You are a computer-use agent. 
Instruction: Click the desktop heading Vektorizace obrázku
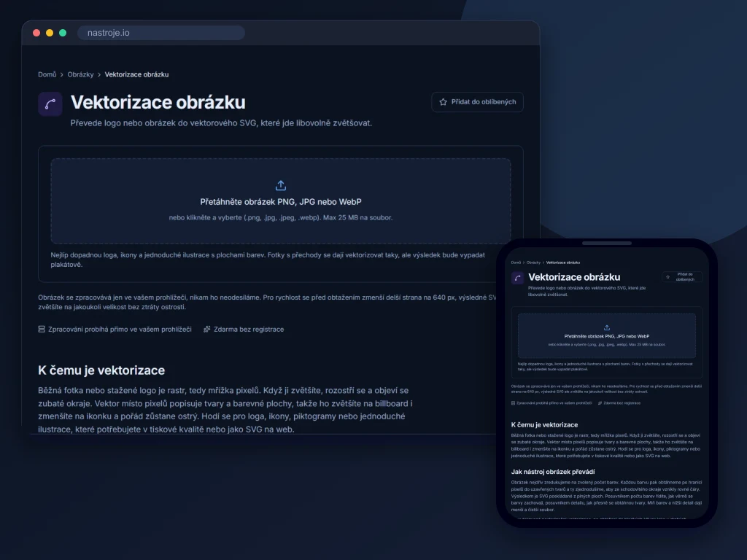point(158,102)
